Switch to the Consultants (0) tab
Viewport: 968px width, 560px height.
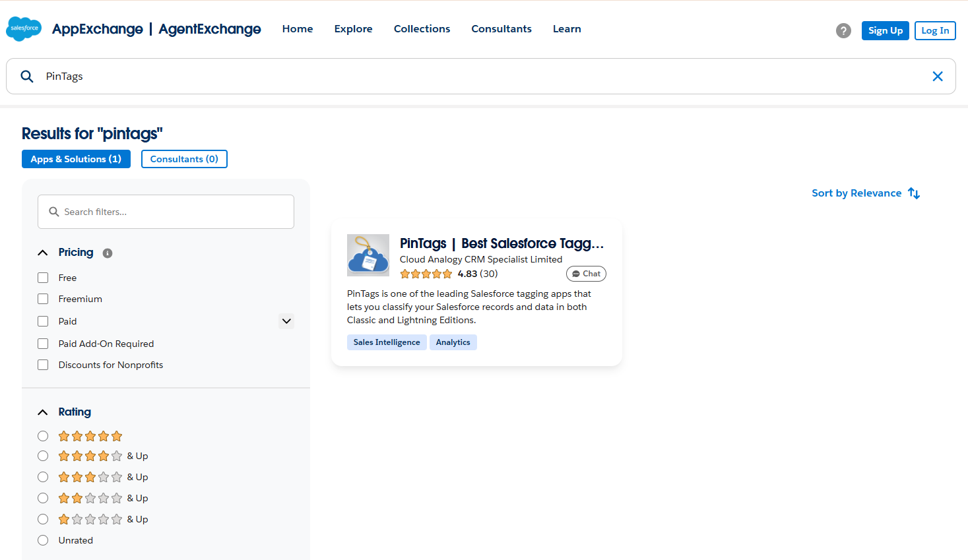coord(184,159)
